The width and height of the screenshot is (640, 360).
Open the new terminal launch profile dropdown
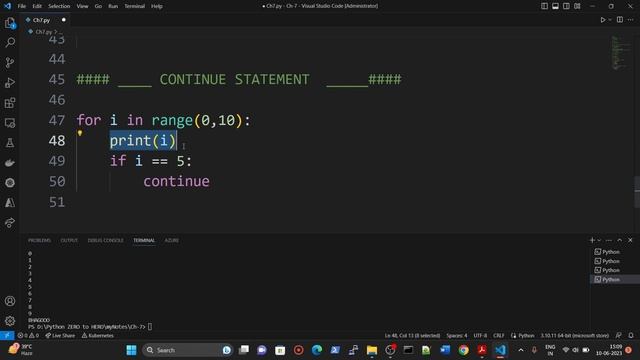point(599,240)
